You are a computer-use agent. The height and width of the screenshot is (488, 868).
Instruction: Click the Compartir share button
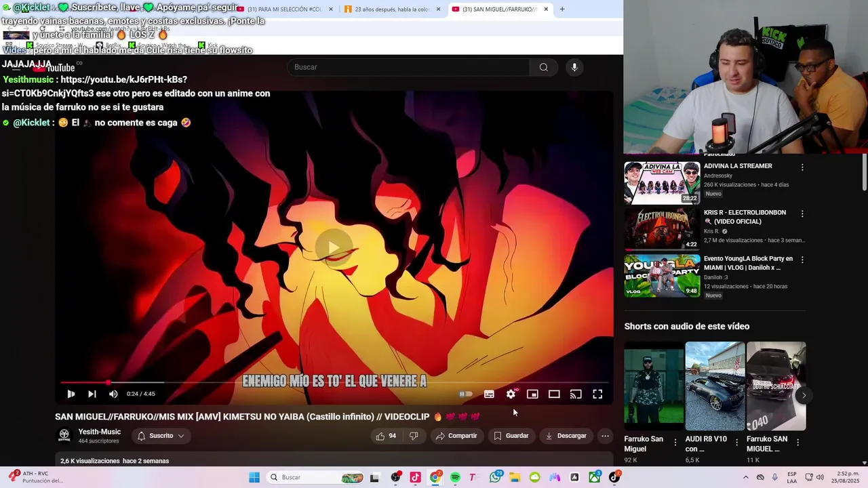[456, 436]
